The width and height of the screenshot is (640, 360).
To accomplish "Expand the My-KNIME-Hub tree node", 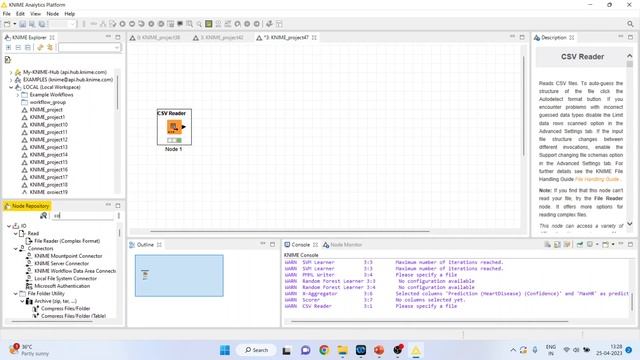I will 11,72.
